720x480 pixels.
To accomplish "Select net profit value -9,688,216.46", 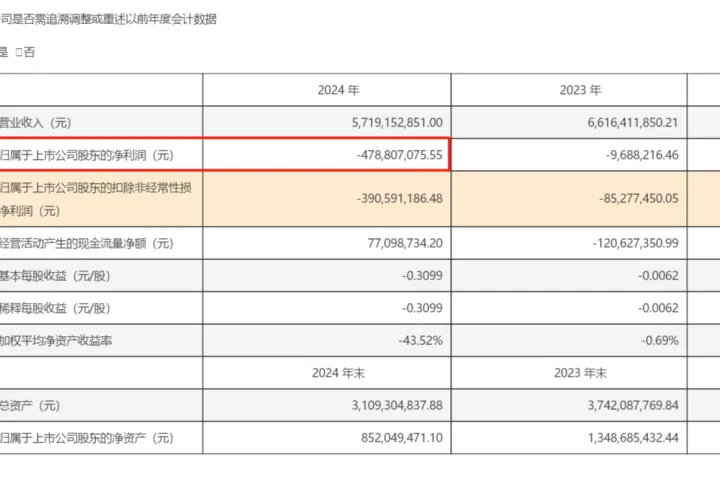I will 642,155.
